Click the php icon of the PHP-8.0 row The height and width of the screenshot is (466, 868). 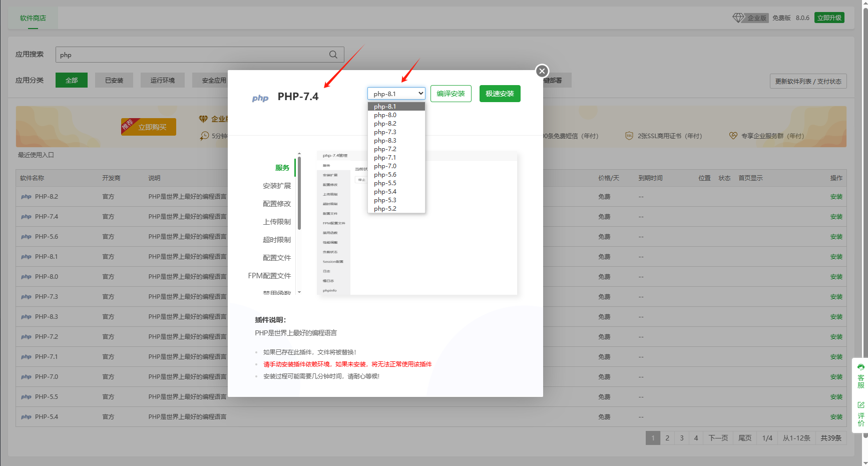coord(26,277)
